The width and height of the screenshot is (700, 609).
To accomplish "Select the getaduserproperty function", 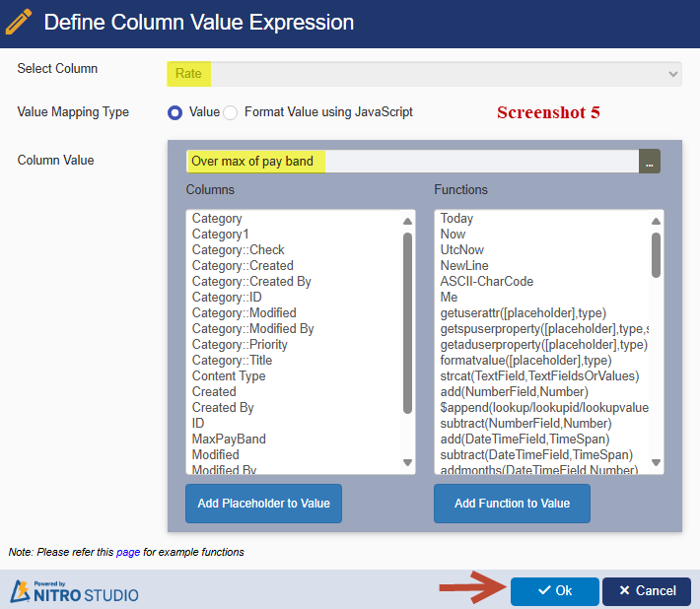I will point(544,345).
